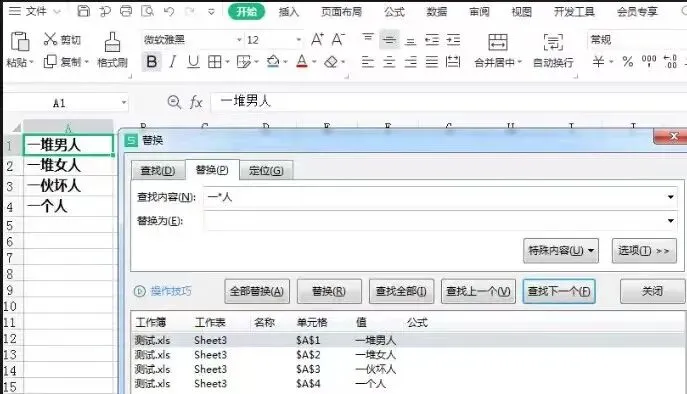Apply currency yen format
Screen dimensions: 687x394
(598, 61)
